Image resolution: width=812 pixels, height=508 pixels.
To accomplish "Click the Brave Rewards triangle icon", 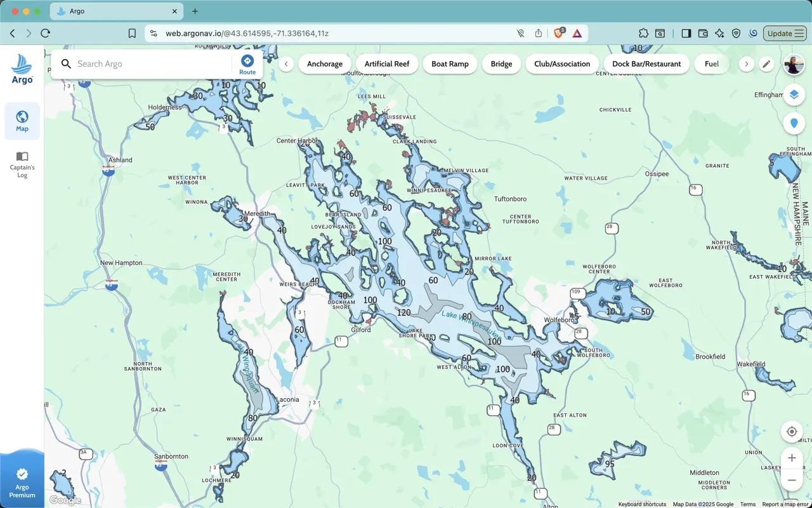I will 577,33.
